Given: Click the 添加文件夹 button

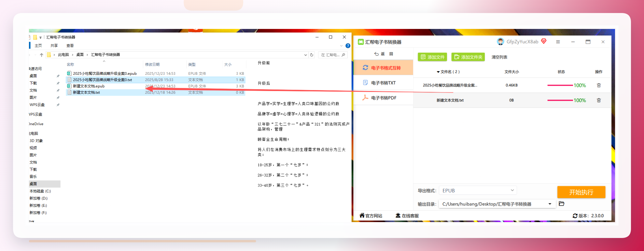Looking at the screenshot, I should click(x=468, y=57).
